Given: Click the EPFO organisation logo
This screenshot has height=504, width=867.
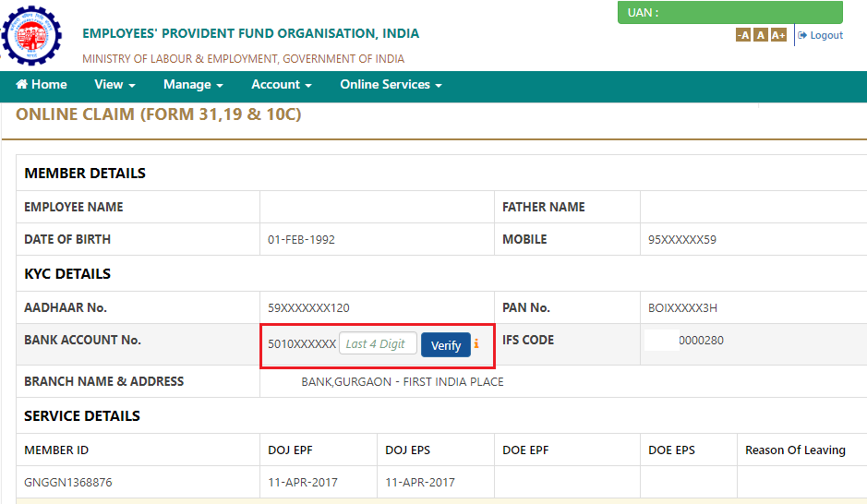Looking at the screenshot, I should (x=31, y=35).
